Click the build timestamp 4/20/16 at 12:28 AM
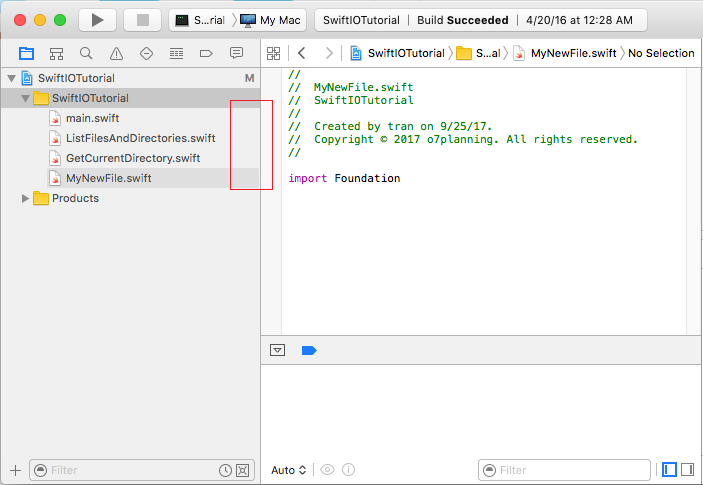The height and width of the screenshot is (485, 703). pyautogui.click(x=579, y=20)
